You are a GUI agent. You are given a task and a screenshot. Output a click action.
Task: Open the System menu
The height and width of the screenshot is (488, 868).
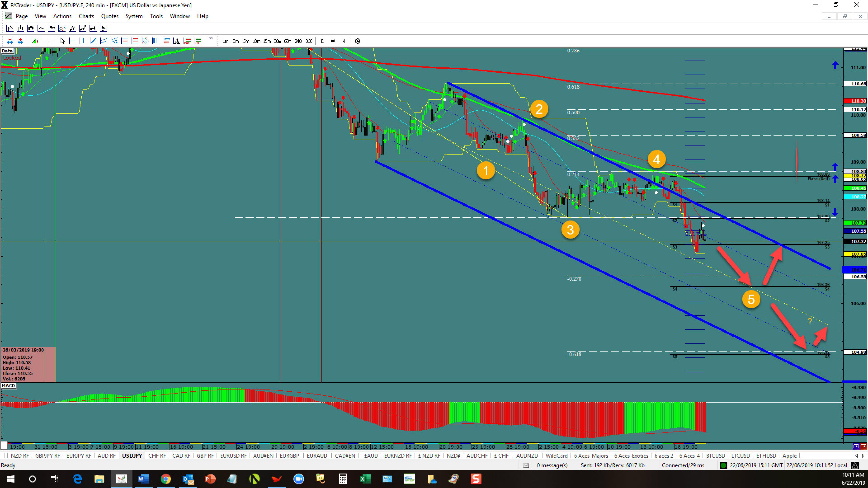coord(134,16)
